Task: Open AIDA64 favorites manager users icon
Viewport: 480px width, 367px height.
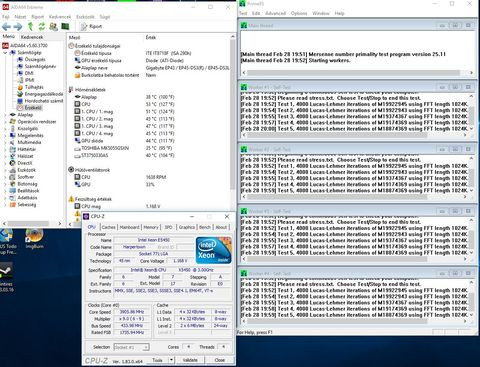Action: pos(53,26)
